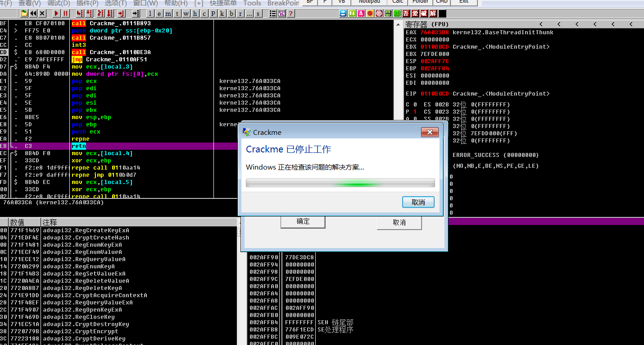Open the 选项(T) menu

pos(116,3)
